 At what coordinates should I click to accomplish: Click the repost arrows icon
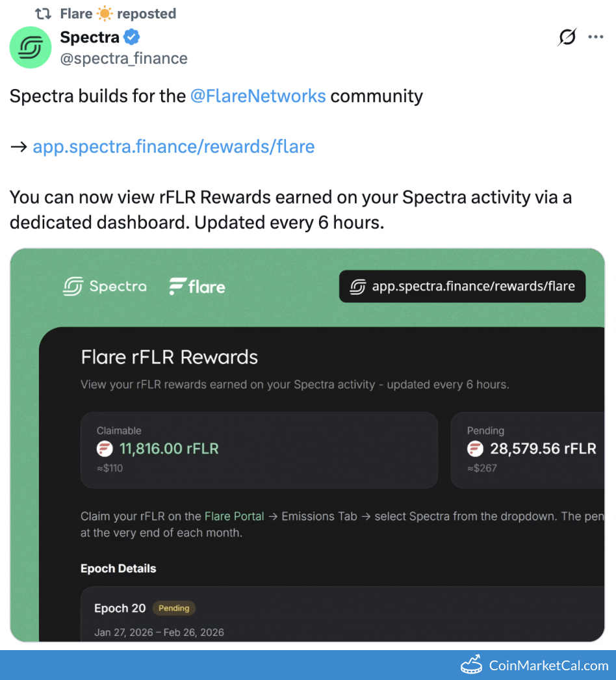(43, 13)
